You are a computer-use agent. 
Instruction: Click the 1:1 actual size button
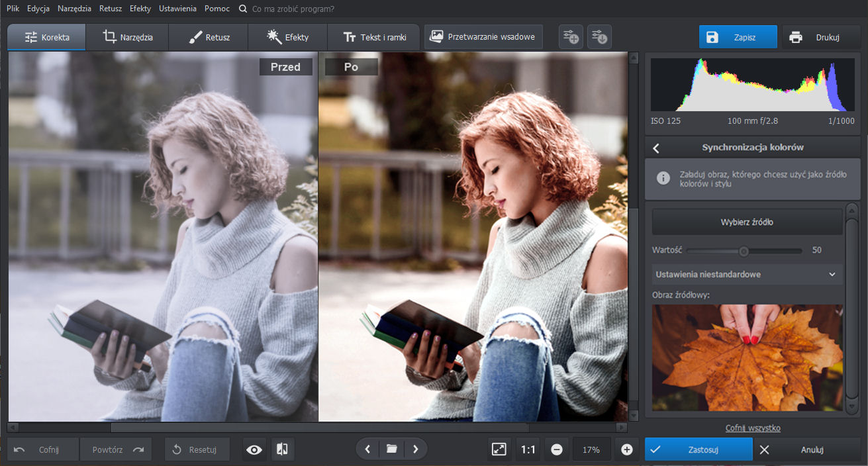click(528, 449)
